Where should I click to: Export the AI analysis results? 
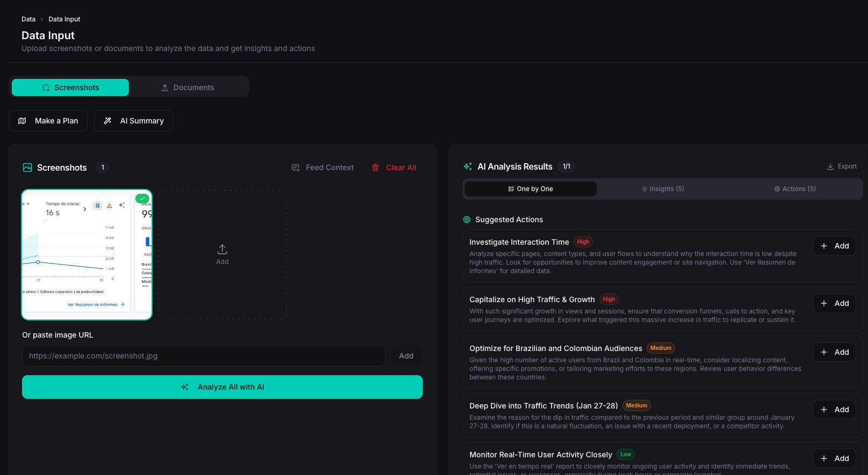tap(842, 166)
